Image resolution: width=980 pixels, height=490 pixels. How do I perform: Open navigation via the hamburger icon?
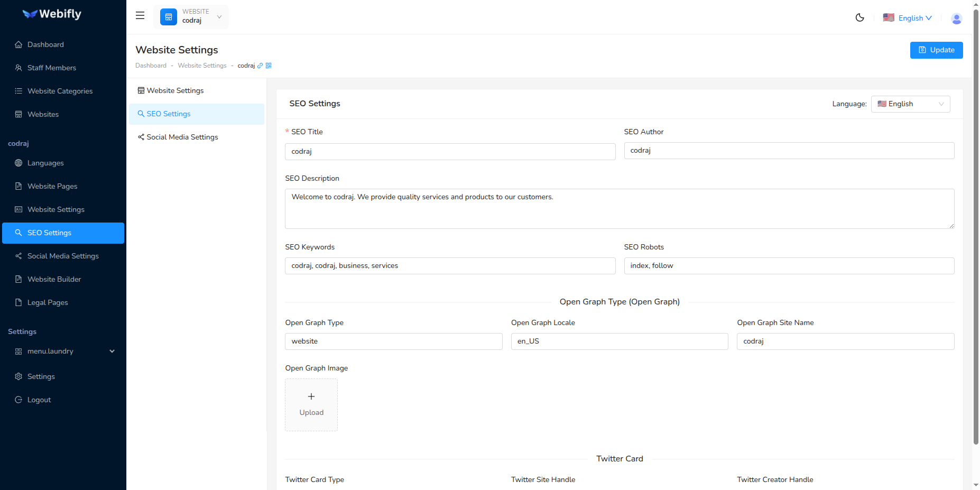click(140, 15)
